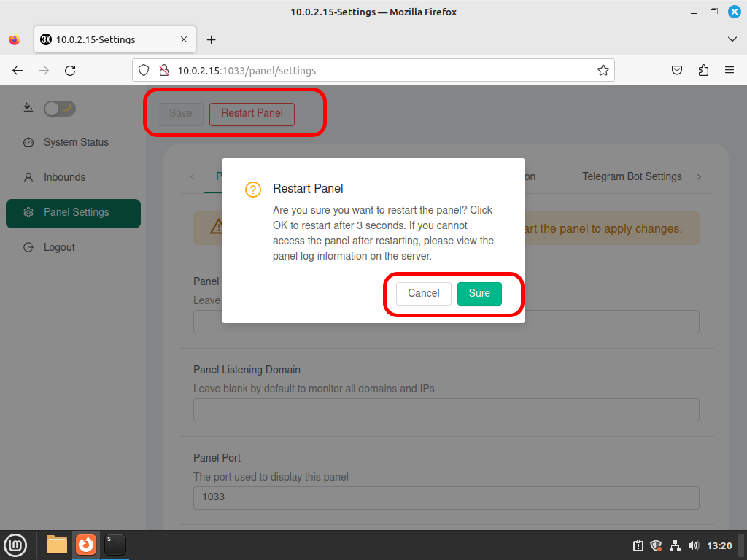Click the theme paint bucket icon
The height and width of the screenshot is (560, 747).
click(x=28, y=107)
